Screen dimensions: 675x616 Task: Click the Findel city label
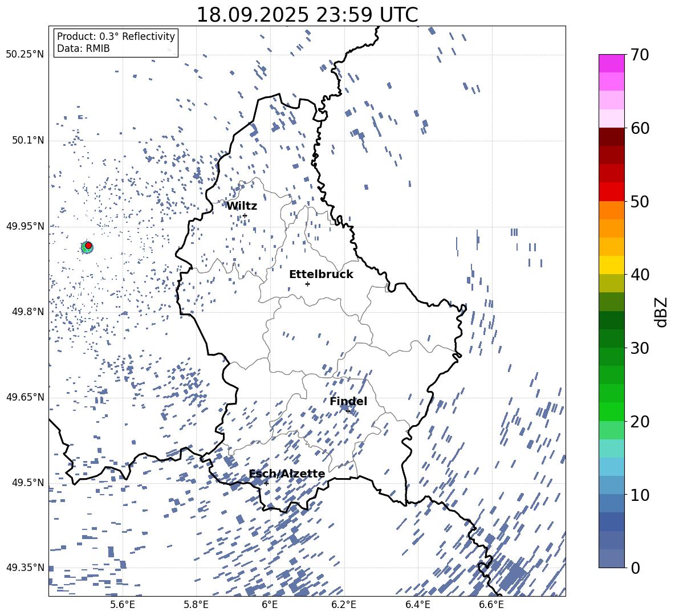(x=348, y=401)
